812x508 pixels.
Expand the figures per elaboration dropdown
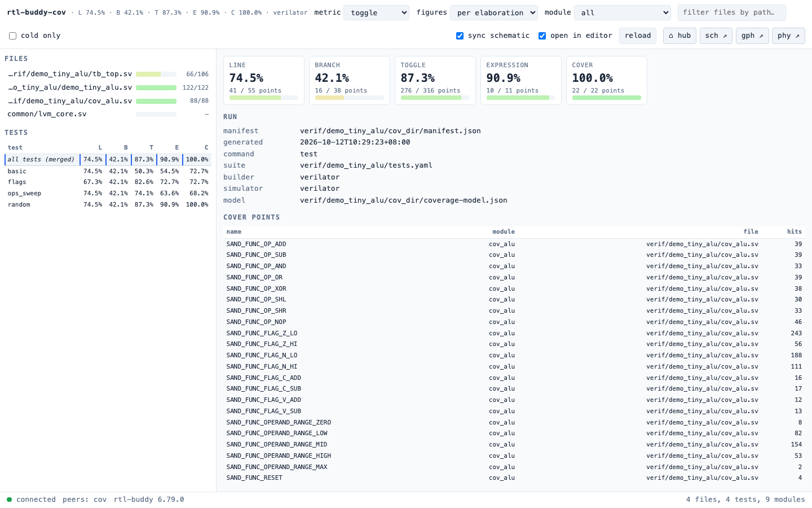pos(494,12)
